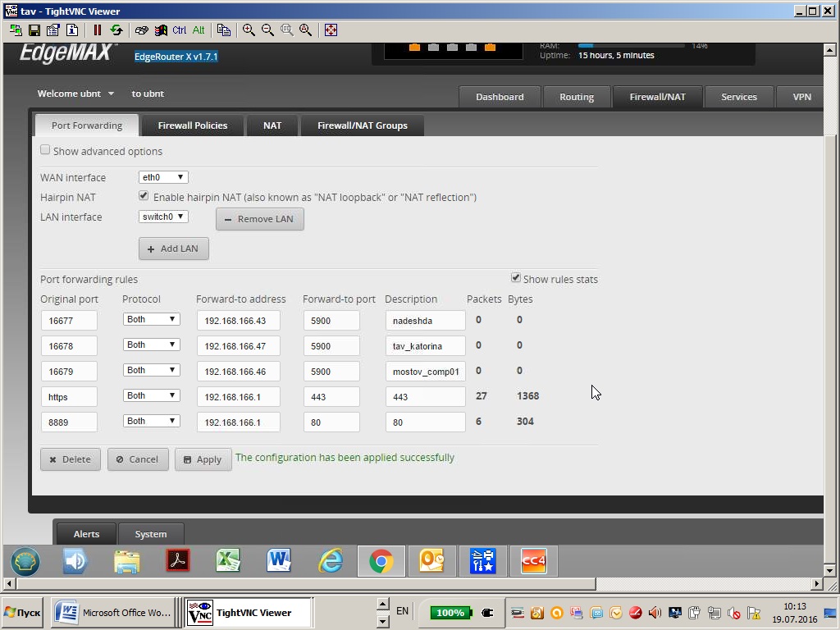This screenshot has height=630, width=840.
Task: Apply the port forwarding configuration
Action: (203, 459)
